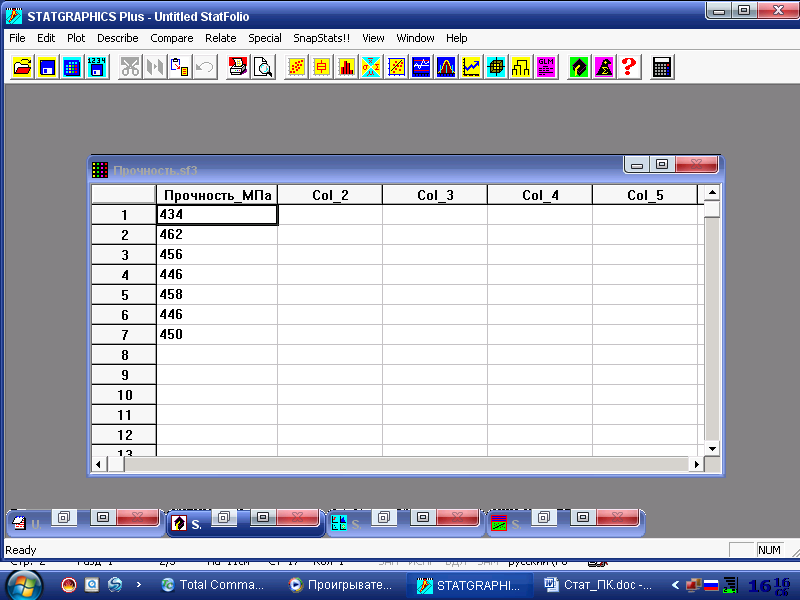Click the cell containing 456

click(217, 255)
